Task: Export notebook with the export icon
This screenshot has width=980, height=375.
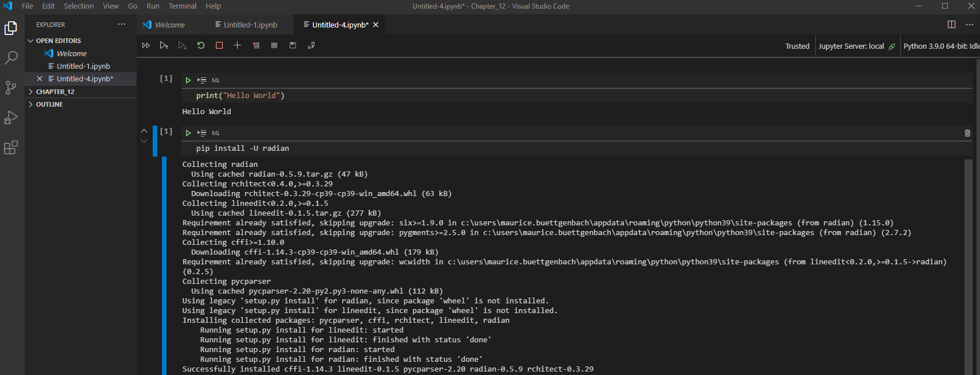Action: (311, 45)
